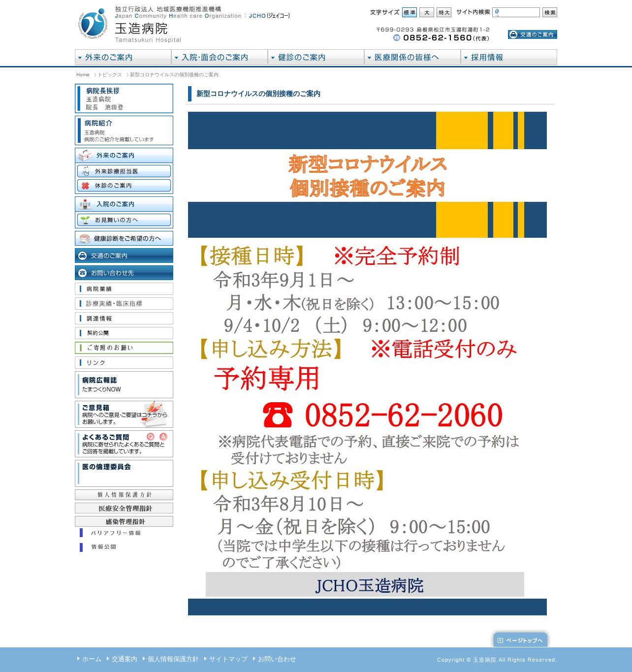
Task: Open 医の倫理委員会 banner
Action: [124, 474]
